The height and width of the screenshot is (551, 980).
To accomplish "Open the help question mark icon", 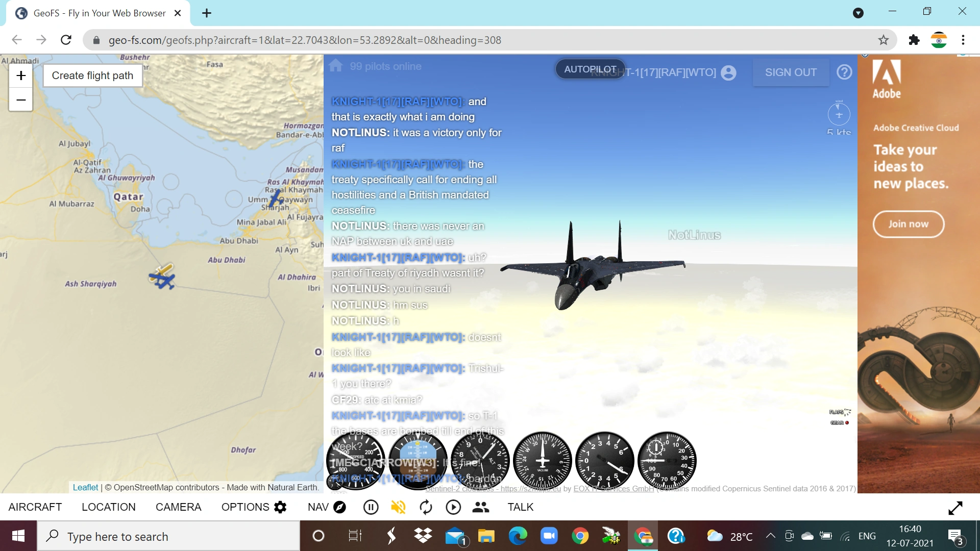I will (844, 72).
